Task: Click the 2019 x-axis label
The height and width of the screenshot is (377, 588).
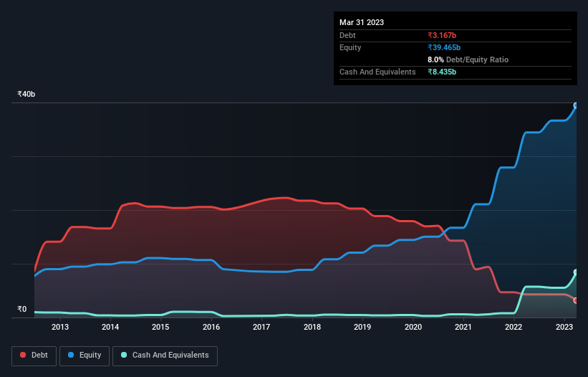Action: [362, 327]
